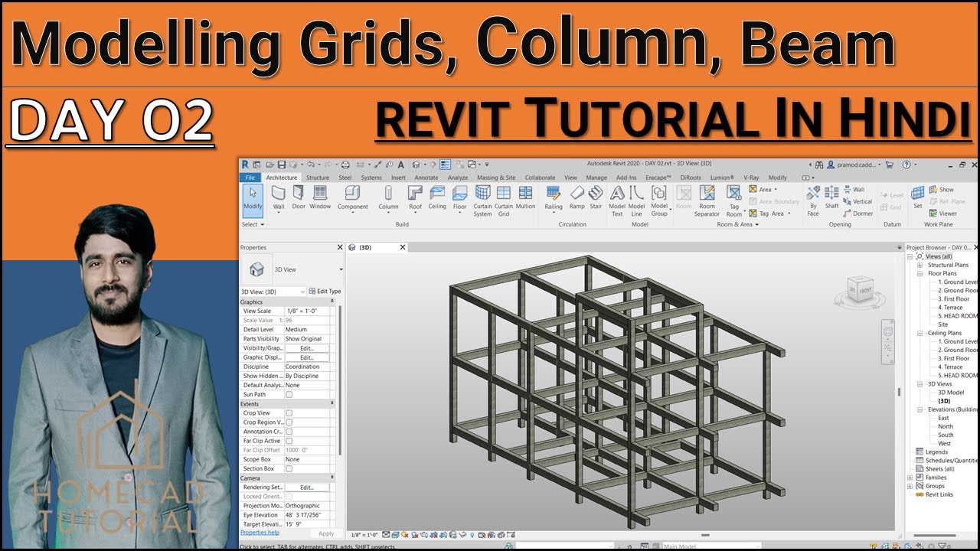This screenshot has height=551, width=980.
Task: Open the Structure ribbon tab
Action: pyautogui.click(x=318, y=178)
